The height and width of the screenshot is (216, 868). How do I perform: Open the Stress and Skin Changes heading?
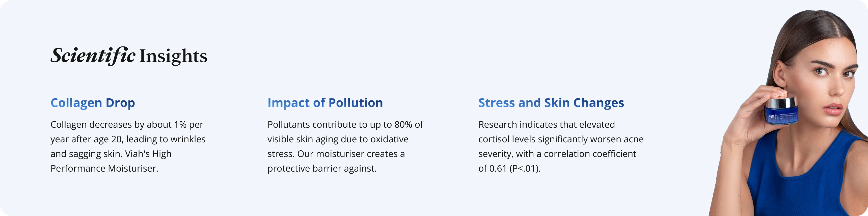coord(551,103)
